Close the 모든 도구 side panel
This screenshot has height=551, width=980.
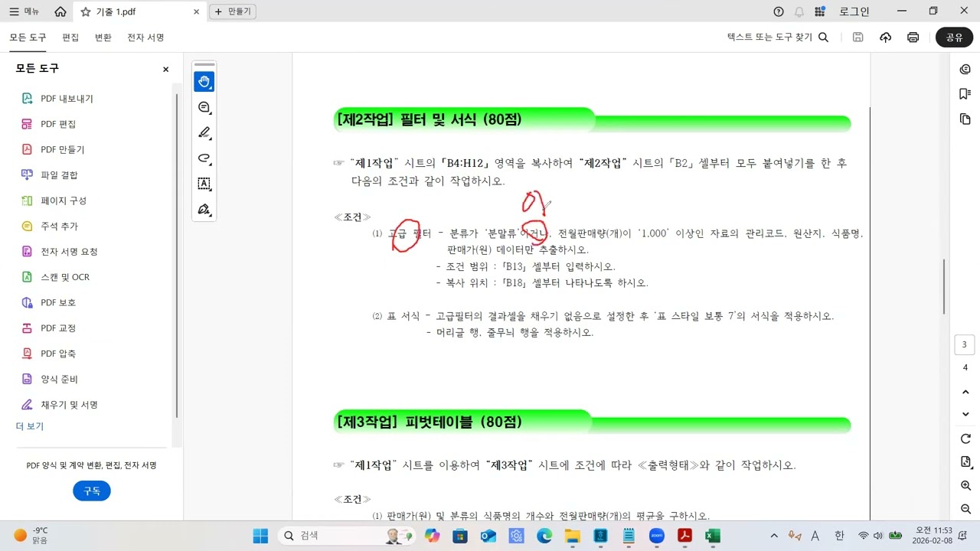(165, 70)
